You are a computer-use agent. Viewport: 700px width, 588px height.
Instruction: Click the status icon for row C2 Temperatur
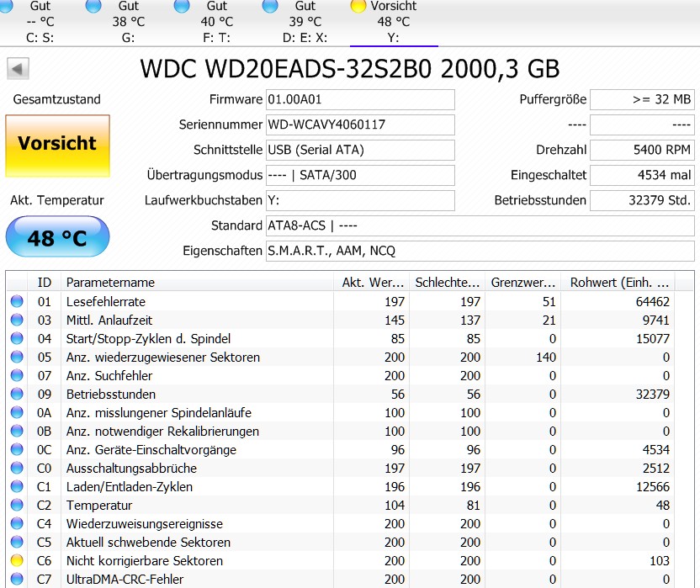(x=17, y=505)
